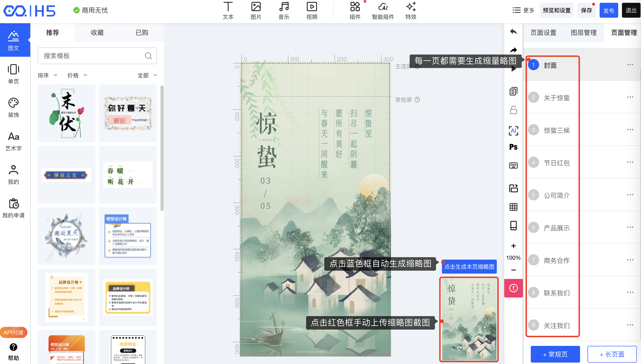641x364 pixels.
Task: Select the 末伏 template thumbnail
Action: point(67,113)
